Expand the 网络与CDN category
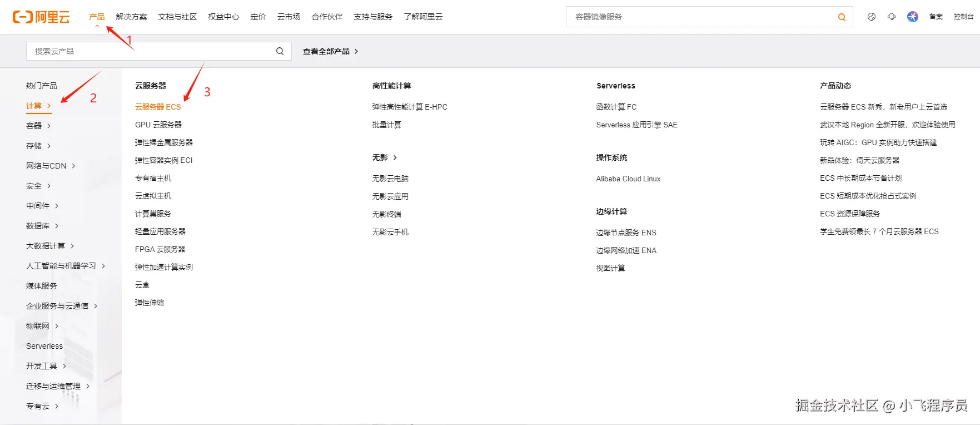The height and width of the screenshot is (425, 980). point(51,166)
